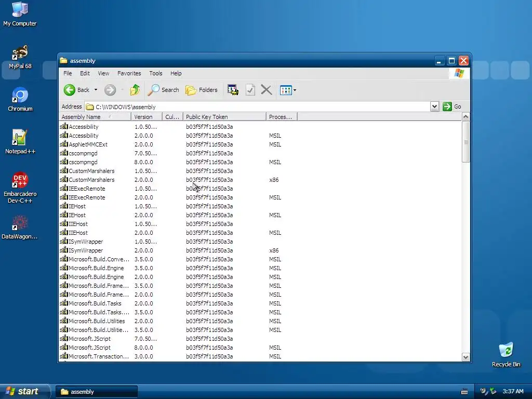The width and height of the screenshot is (532, 399).
Task: Expand the Views dropdown arrow
Action: pos(295,90)
